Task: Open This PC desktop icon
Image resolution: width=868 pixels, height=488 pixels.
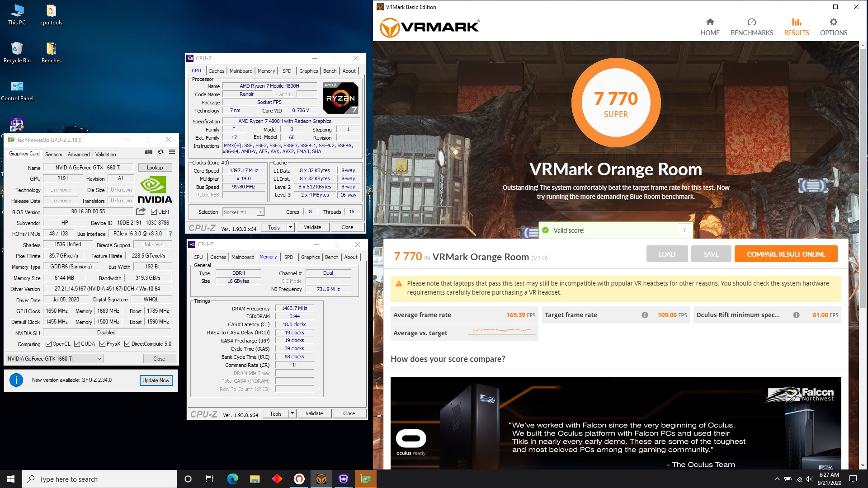Action: (17, 15)
